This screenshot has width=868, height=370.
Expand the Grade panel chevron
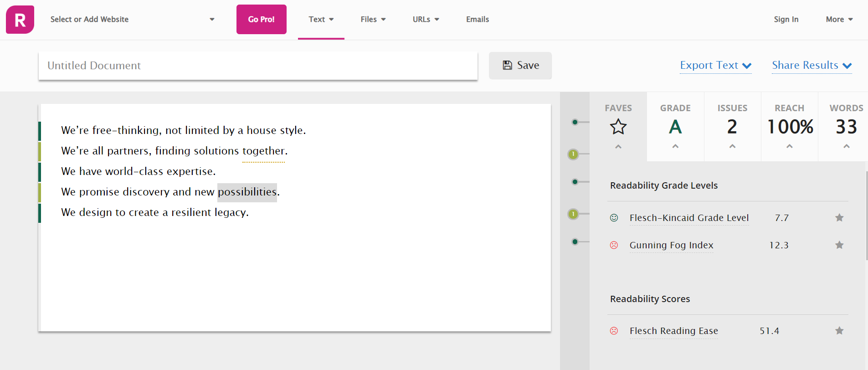point(675,146)
